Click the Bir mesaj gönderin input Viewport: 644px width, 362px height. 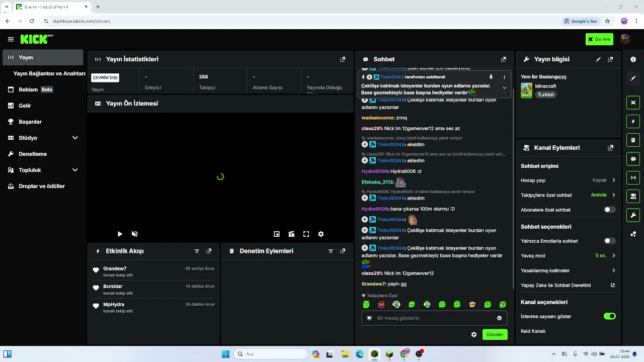(x=434, y=318)
